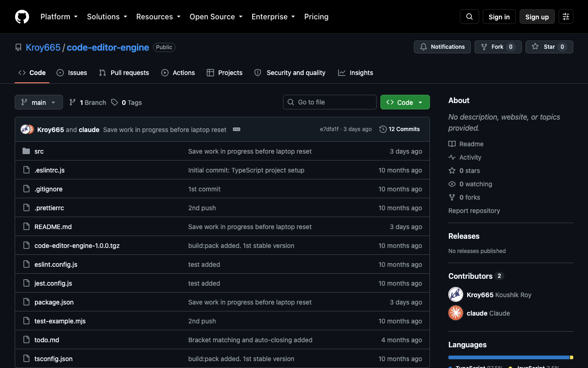Viewport: 588px width, 368px height.
Task: Expand the Solutions menu
Action: click(107, 17)
